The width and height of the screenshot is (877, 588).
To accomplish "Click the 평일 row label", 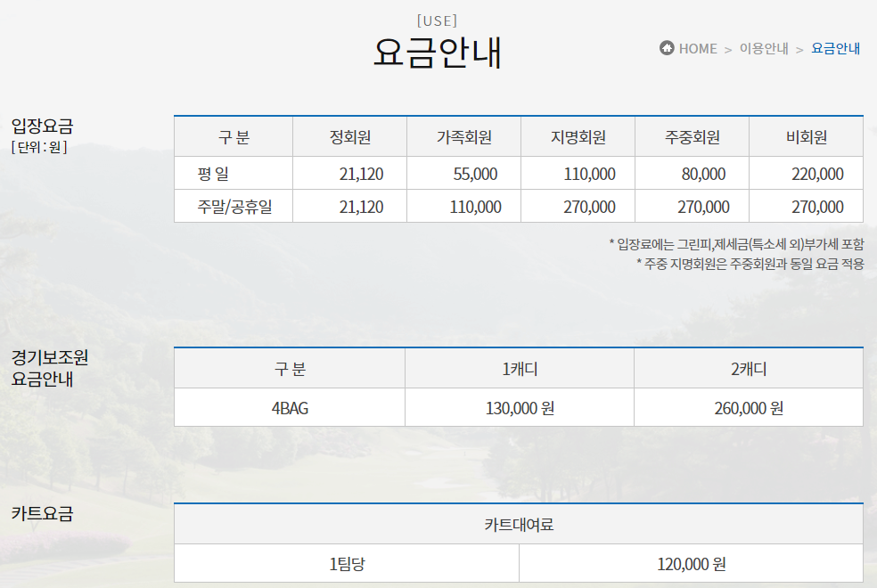I will [213, 174].
